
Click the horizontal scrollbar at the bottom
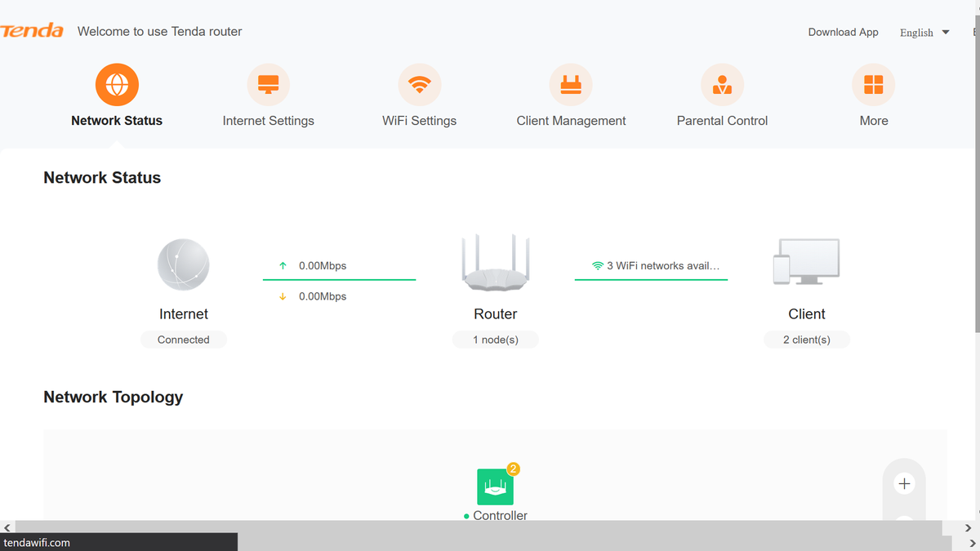click(490, 528)
